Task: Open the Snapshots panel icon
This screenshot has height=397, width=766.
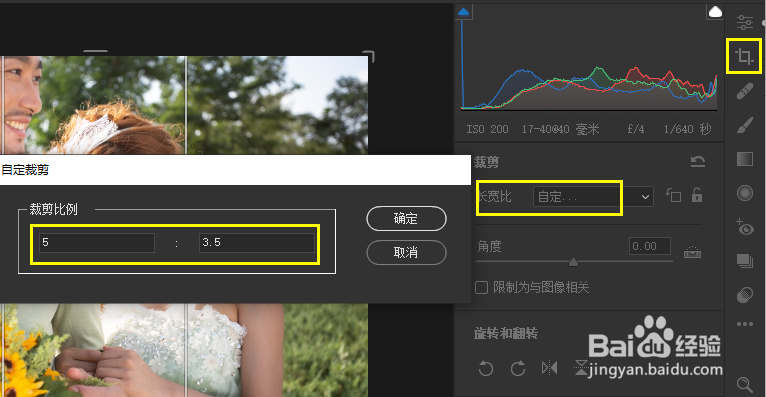Action: (745, 261)
